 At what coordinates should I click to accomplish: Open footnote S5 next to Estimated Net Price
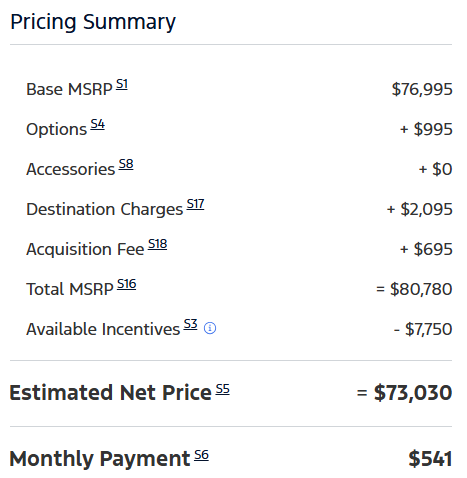click(x=223, y=389)
